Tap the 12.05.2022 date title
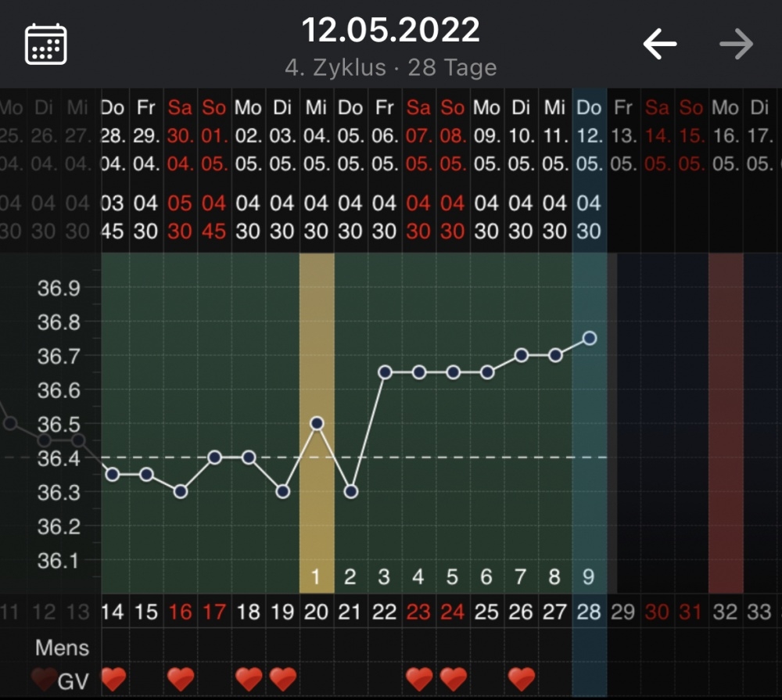This screenshot has width=782, height=700. [390, 31]
